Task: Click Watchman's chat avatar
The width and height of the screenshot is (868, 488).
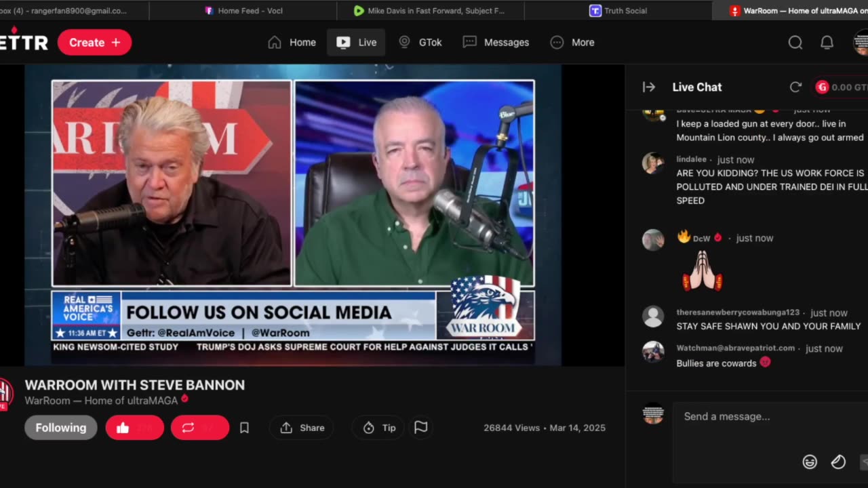Action: pyautogui.click(x=653, y=351)
